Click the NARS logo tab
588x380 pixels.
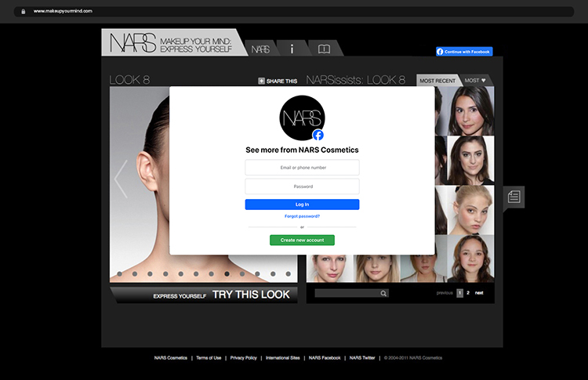(x=260, y=49)
